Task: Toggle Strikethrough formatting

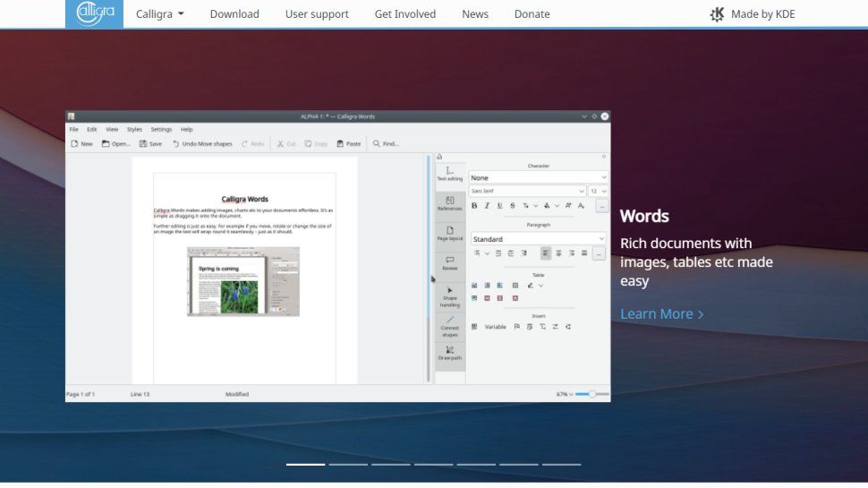Action: pyautogui.click(x=513, y=206)
